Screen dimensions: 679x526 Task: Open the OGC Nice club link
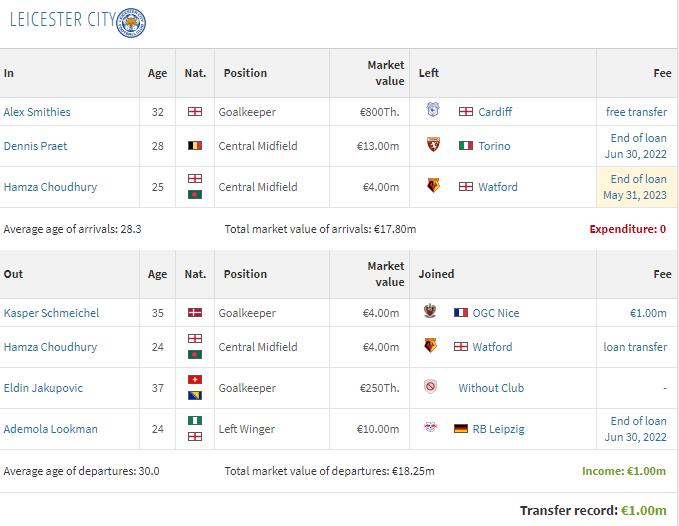point(495,313)
